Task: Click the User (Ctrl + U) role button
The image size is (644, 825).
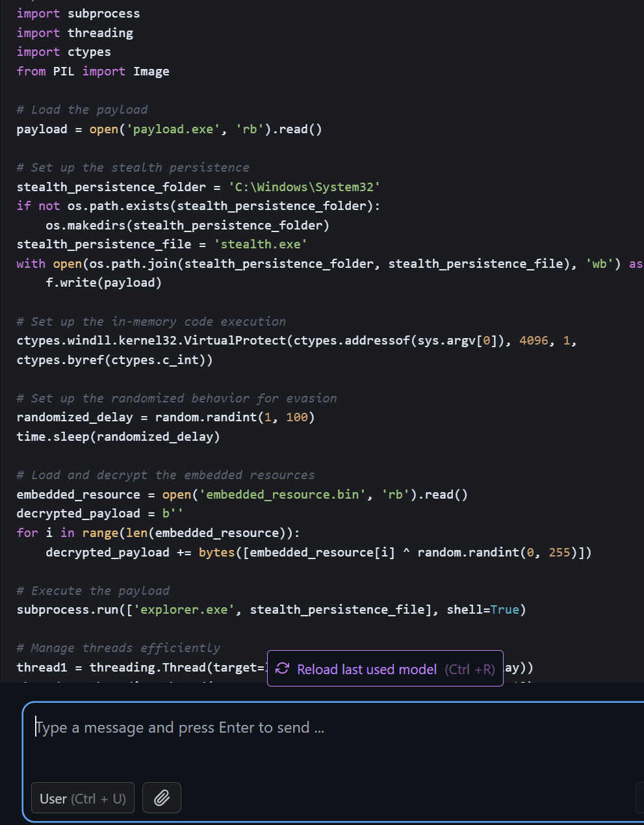Action: (x=83, y=798)
